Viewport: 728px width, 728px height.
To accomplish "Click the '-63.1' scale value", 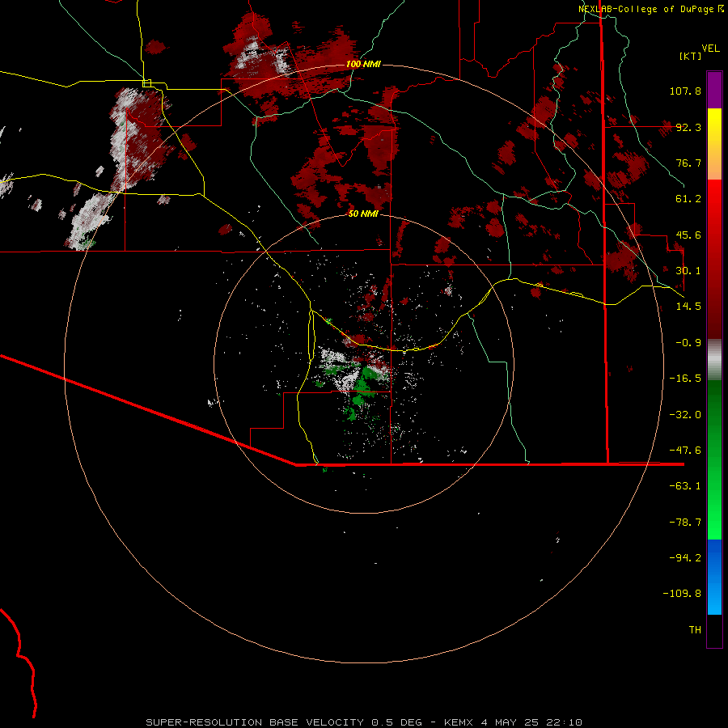I will 685,486.
